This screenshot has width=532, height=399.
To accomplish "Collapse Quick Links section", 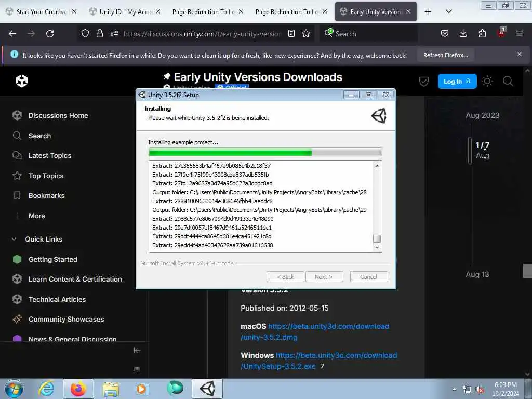I will [14, 239].
